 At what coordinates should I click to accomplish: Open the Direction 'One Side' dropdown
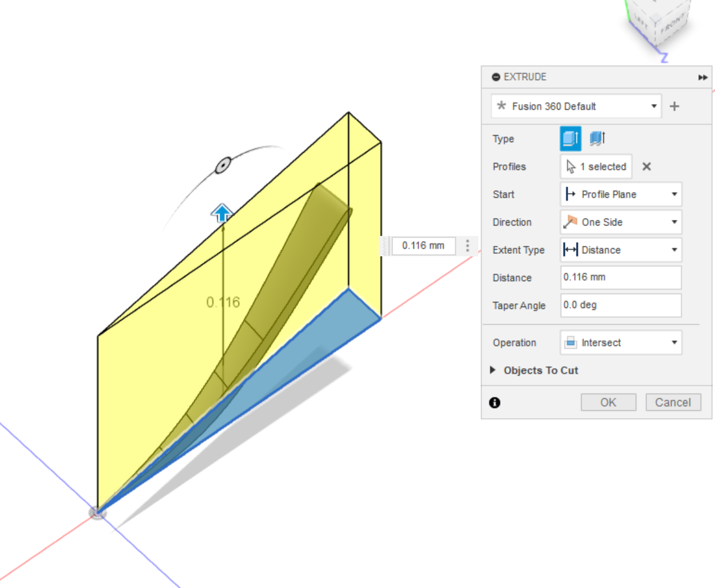coord(620,222)
